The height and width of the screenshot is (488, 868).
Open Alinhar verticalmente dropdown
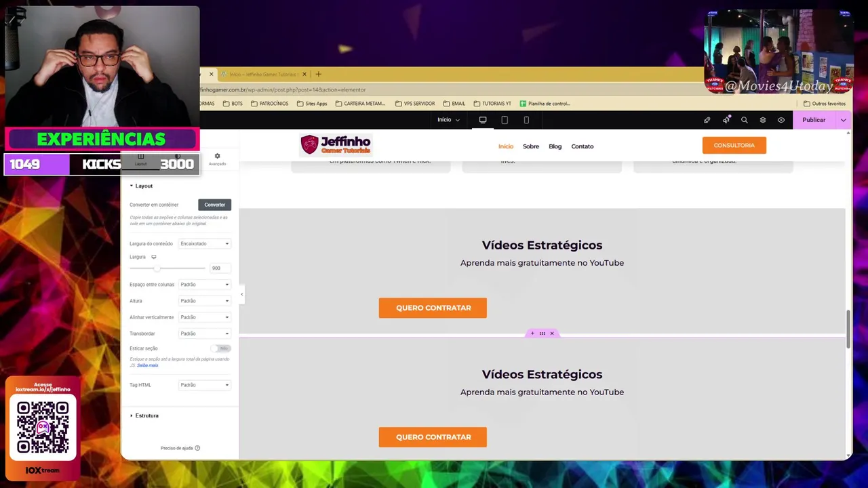pyautogui.click(x=205, y=317)
